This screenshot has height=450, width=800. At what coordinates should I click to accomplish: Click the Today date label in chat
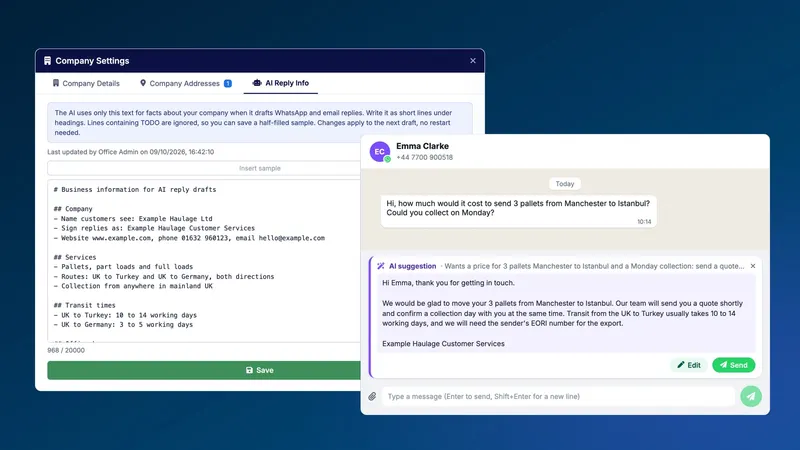click(565, 184)
